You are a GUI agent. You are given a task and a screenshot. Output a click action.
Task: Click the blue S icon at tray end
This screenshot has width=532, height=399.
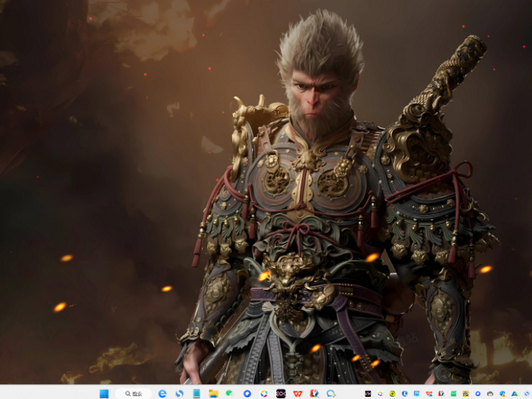527,393
